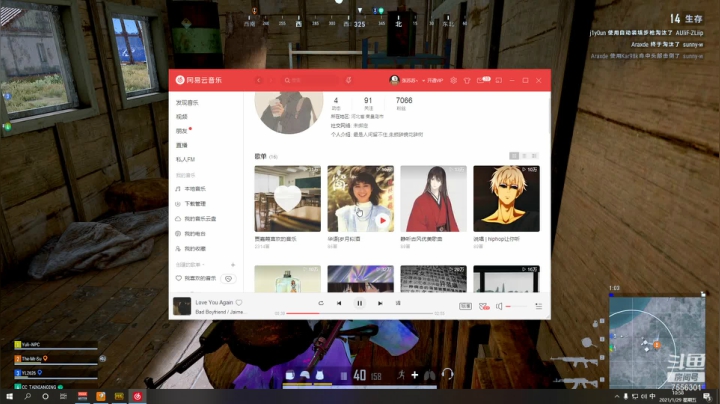The width and height of the screenshot is (720, 404).
Task: Like the current song with heart icon
Action: 239,303
